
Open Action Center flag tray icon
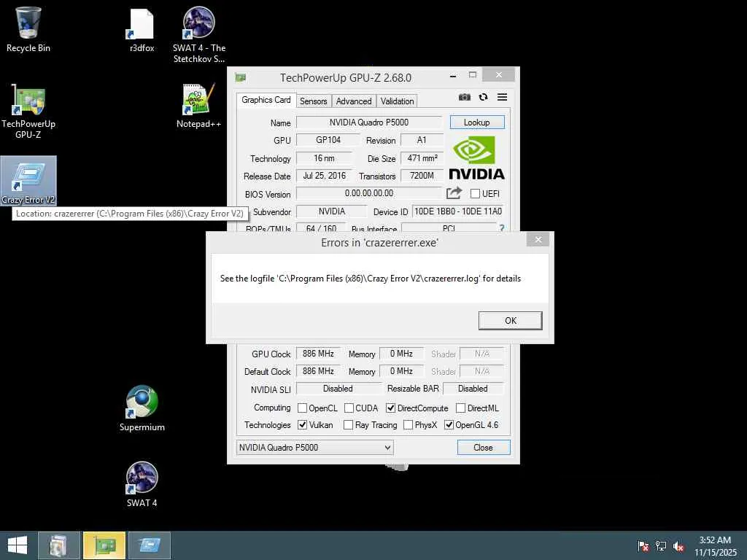[x=643, y=546]
